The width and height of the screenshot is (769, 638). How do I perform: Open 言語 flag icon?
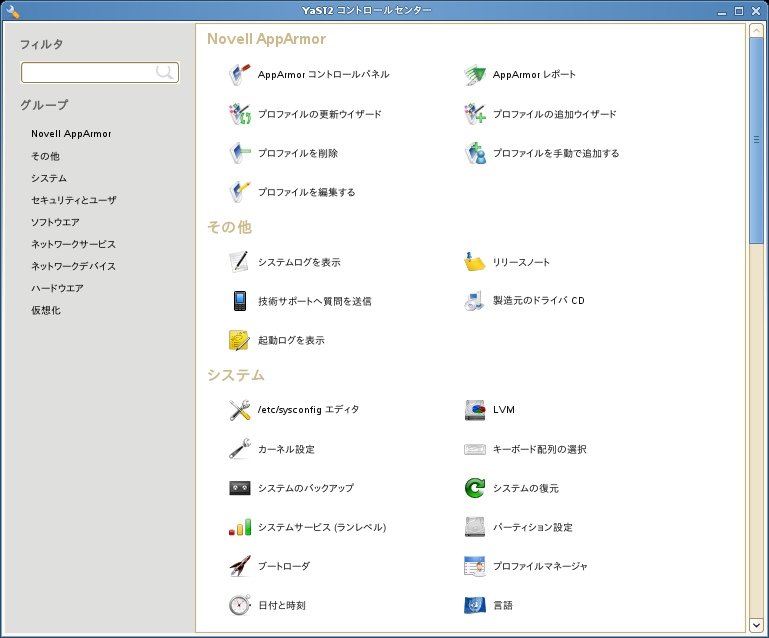tap(475, 605)
